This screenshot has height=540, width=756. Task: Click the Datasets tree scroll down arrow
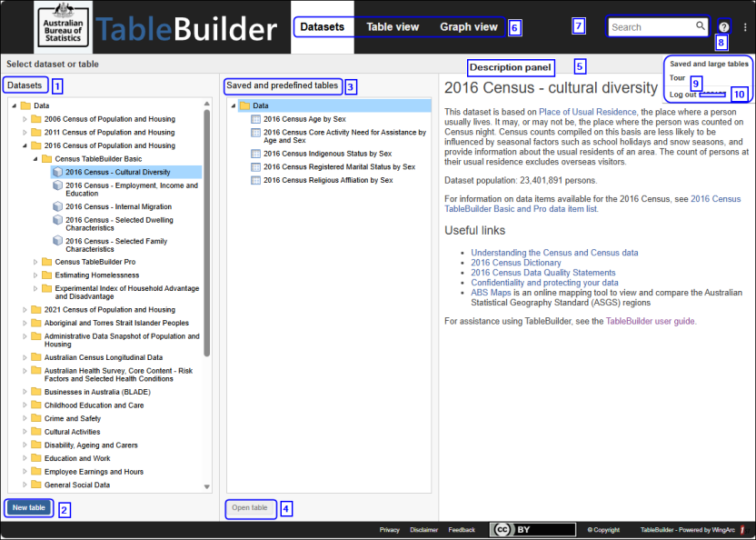(x=207, y=487)
